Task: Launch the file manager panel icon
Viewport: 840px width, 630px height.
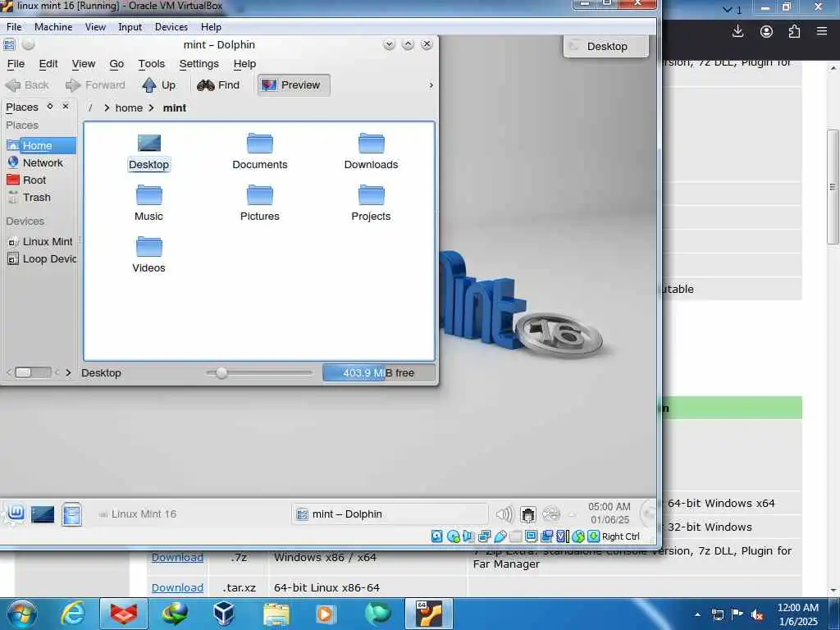Action: (x=72, y=514)
